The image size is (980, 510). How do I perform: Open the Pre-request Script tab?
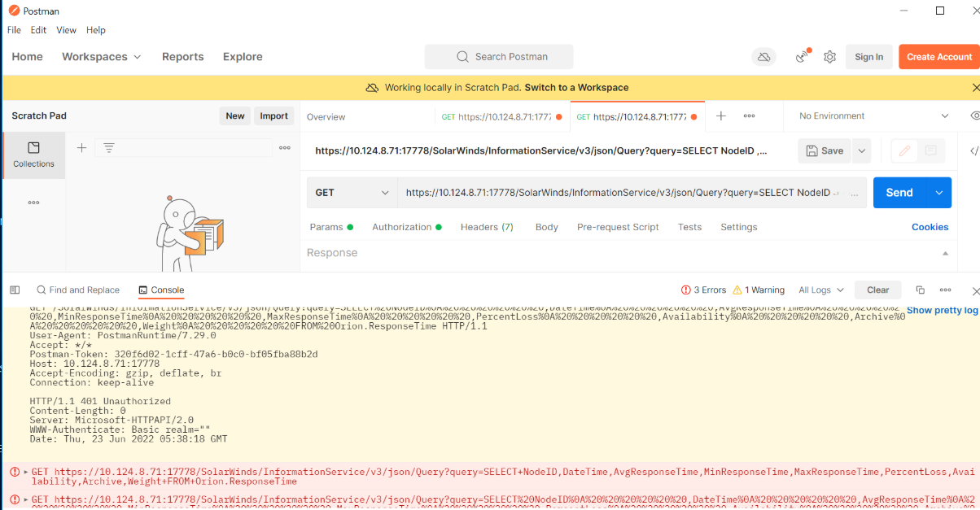click(618, 227)
